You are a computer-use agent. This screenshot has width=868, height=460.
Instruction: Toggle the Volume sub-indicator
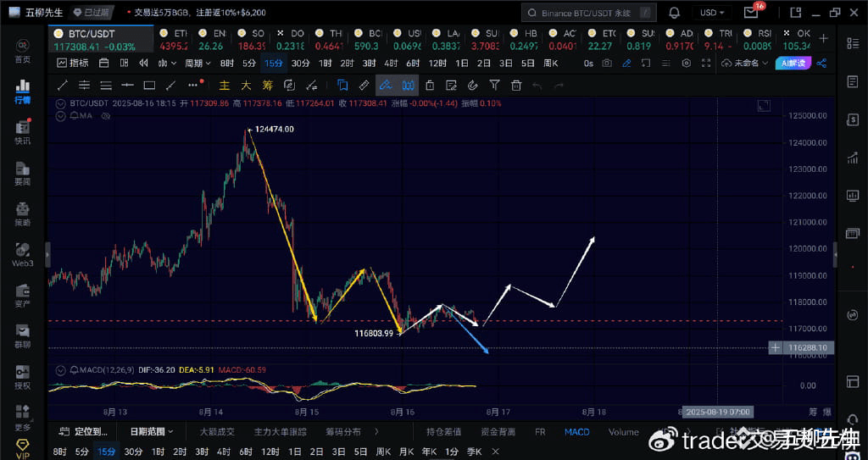coord(623,432)
